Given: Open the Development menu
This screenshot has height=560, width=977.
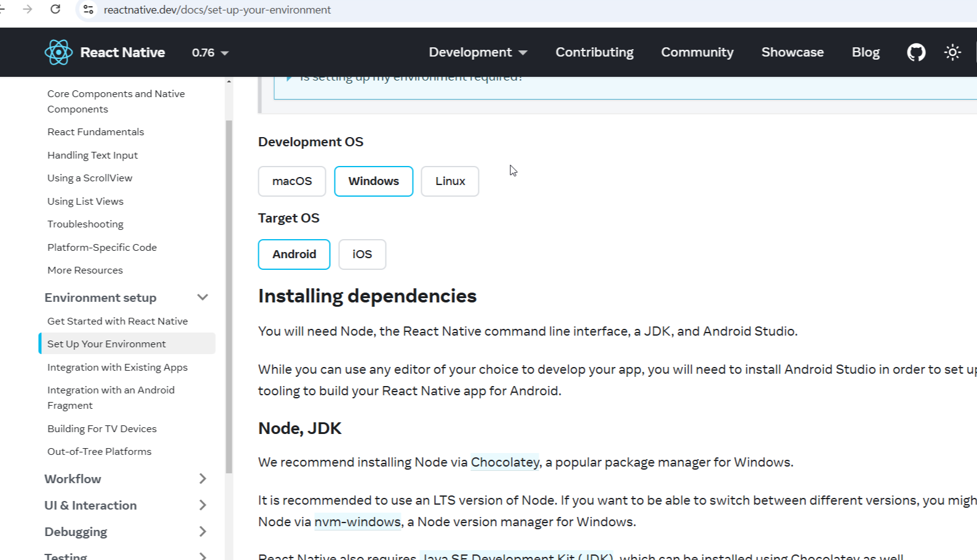Looking at the screenshot, I should point(478,52).
